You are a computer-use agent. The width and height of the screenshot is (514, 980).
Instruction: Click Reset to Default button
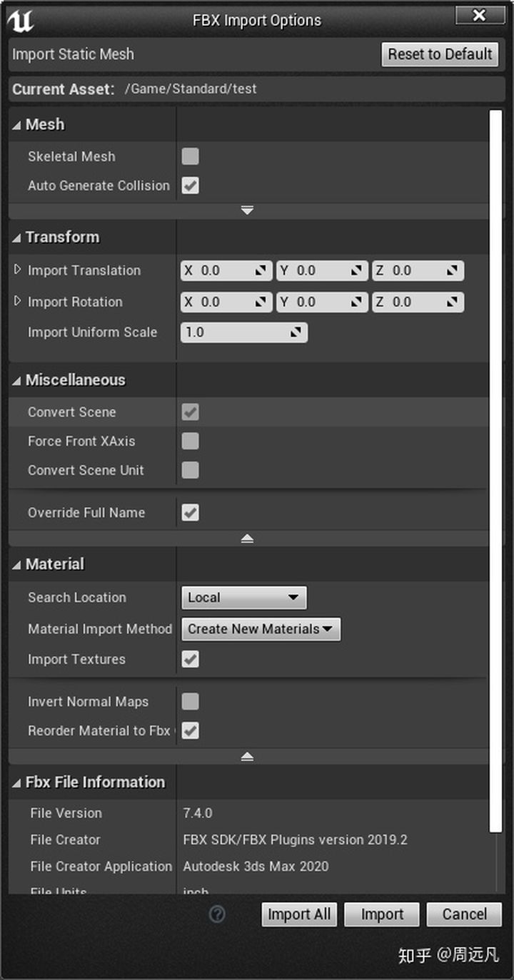(x=440, y=54)
